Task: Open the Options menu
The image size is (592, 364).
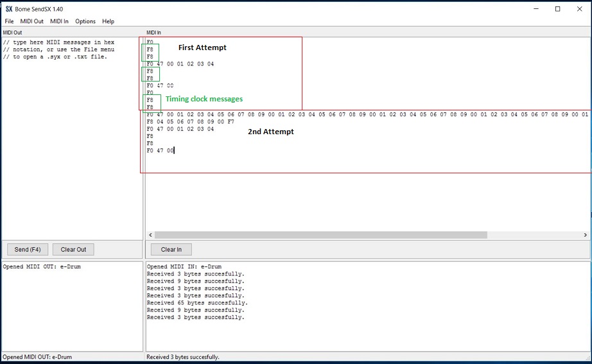Action: pos(85,21)
